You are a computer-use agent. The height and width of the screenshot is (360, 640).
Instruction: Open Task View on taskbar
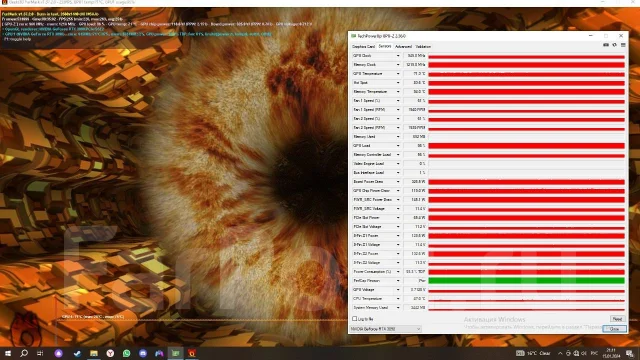40,353
